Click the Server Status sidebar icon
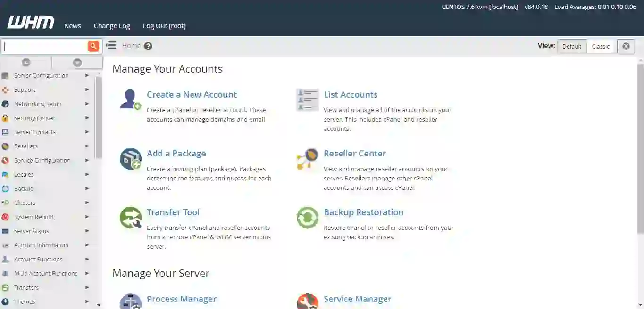The image size is (644, 309). 5,231
